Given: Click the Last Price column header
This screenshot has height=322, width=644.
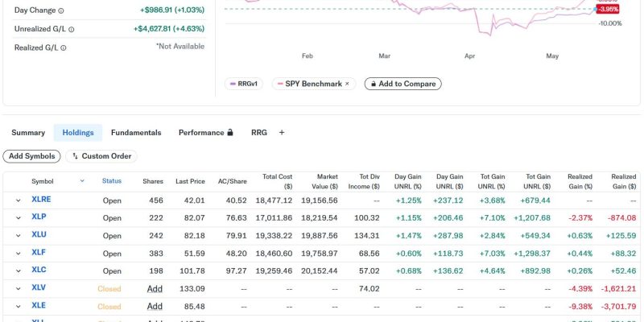Looking at the screenshot, I should coord(190,182).
